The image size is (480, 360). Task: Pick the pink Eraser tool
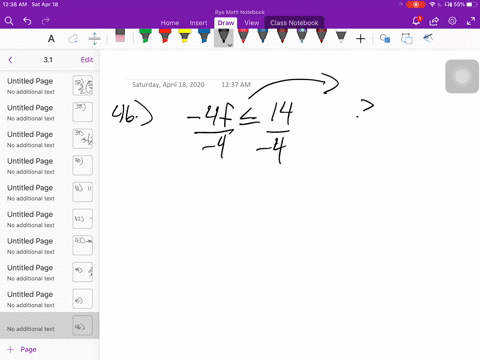point(120,36)
